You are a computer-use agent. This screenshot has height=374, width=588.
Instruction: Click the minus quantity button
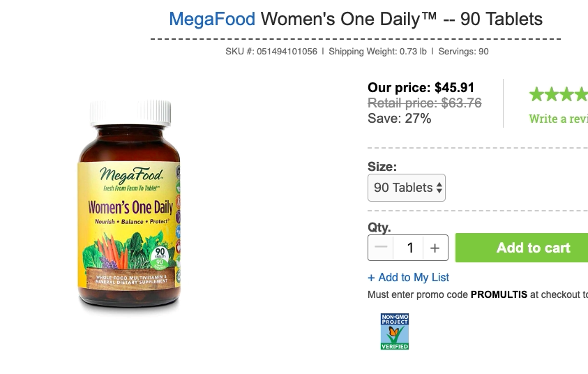[x=381, y=248]
